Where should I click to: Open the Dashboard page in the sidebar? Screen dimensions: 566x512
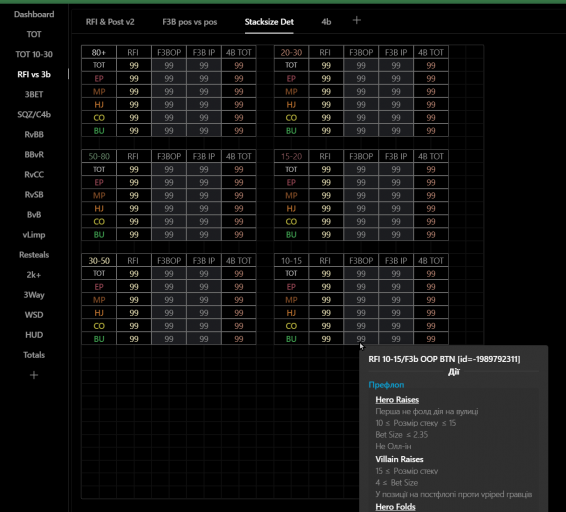[x=34, y=14]
